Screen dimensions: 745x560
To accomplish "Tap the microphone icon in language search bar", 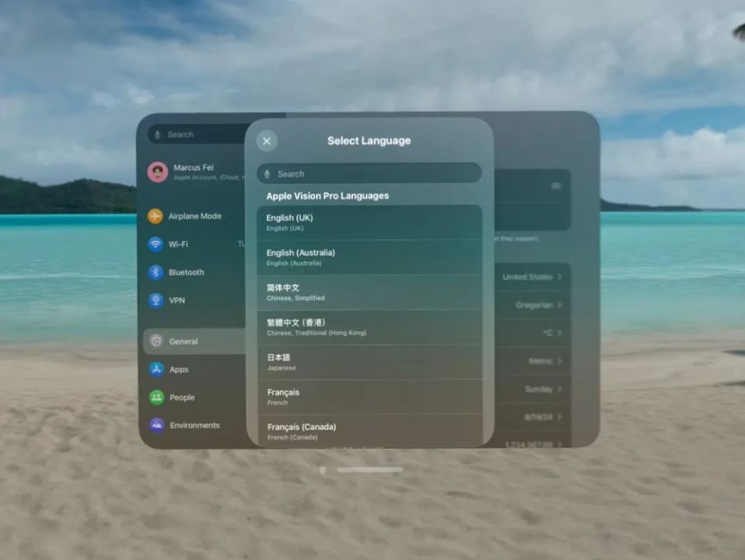I will (268, 174).
